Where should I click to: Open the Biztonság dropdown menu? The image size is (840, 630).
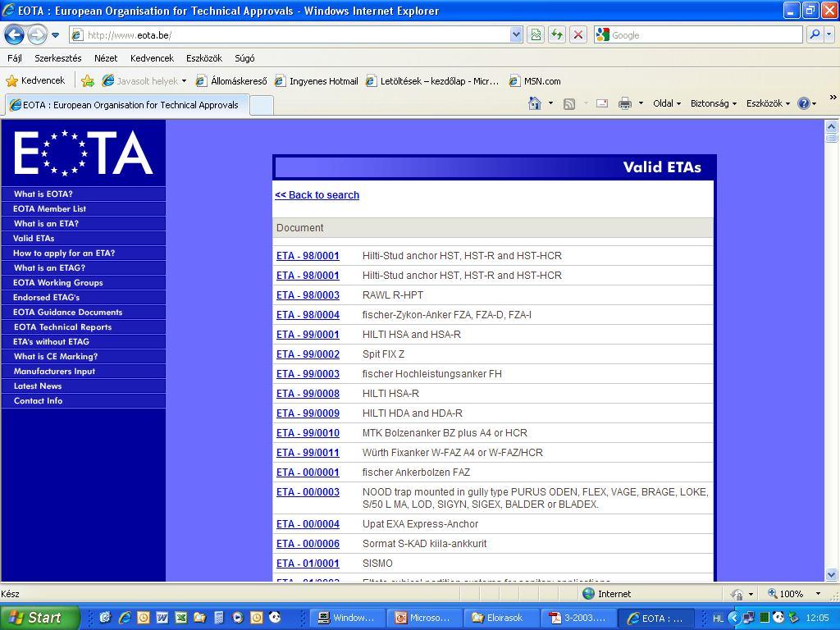pos(714,103)
